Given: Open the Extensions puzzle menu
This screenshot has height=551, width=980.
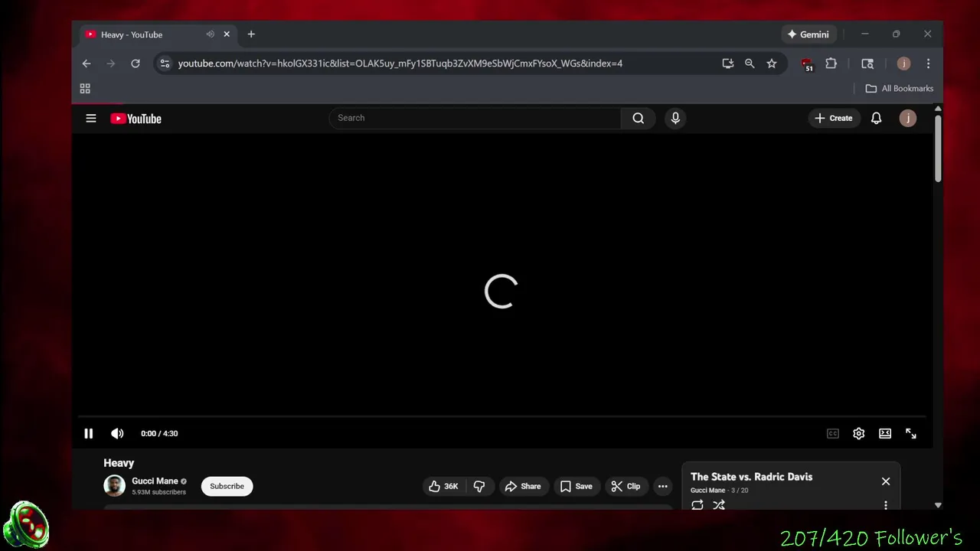Looking at the screenshot, I should pos(831,64).
